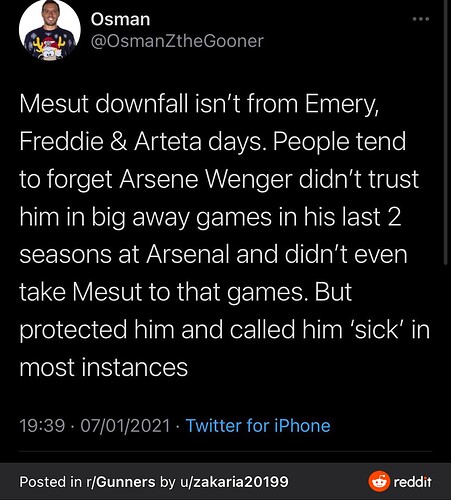This screenshot has height=500, width=451.
Task: Click the 'Posted in' footer text
Action: pos(50,482)
